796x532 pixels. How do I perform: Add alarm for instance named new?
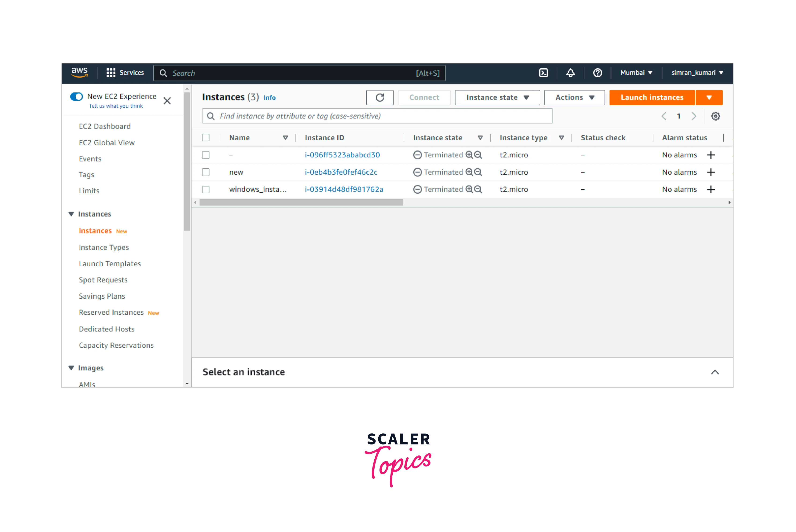click(x=711, y=172)
